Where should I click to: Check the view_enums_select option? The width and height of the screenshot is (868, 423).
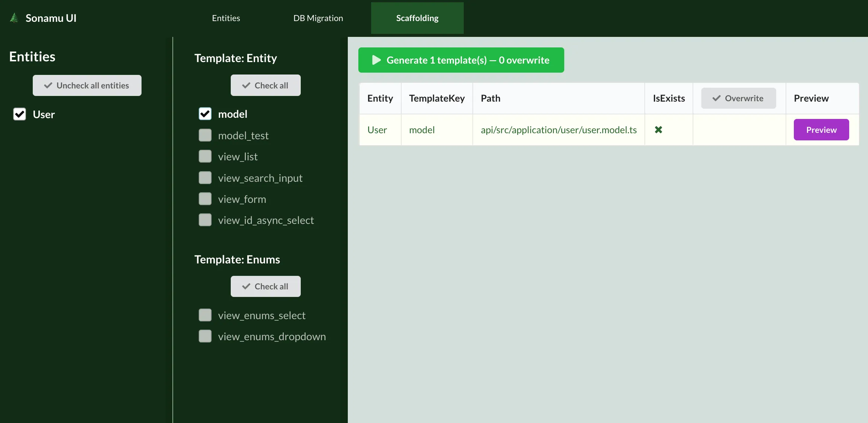[205, 315]
